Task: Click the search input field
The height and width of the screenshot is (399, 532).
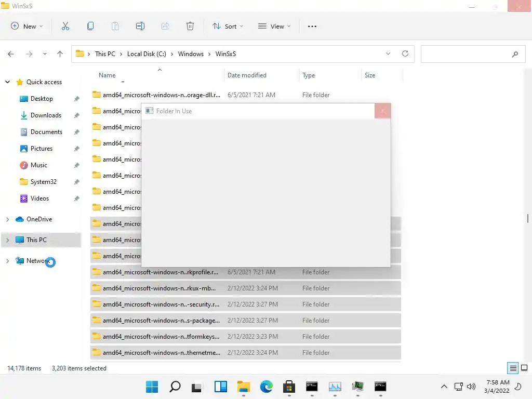Action: [473, 54]
